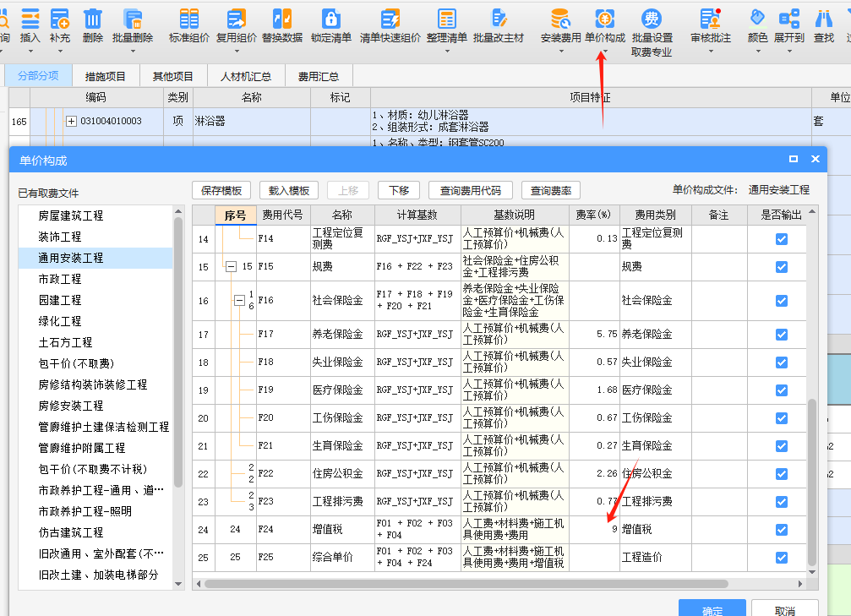
Task: Select 房屋建筑工程 fee file
Action: point(95,215)
